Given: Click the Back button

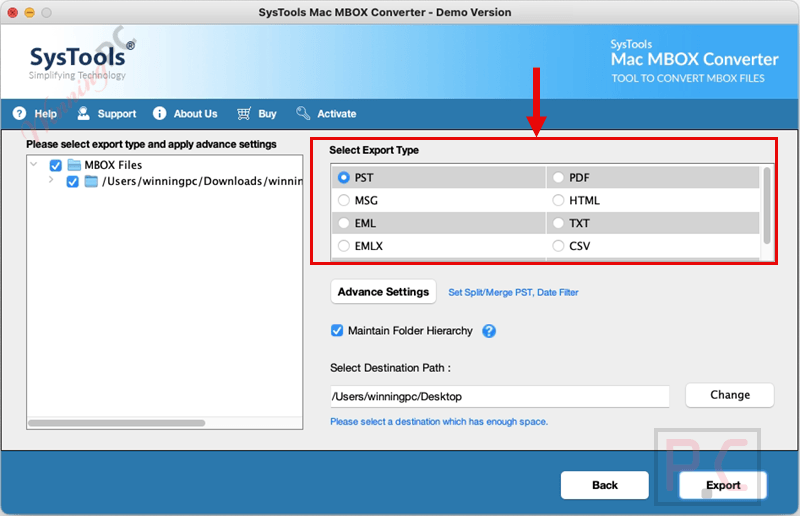Looking at the screenshot, I should tap(605, 485).
